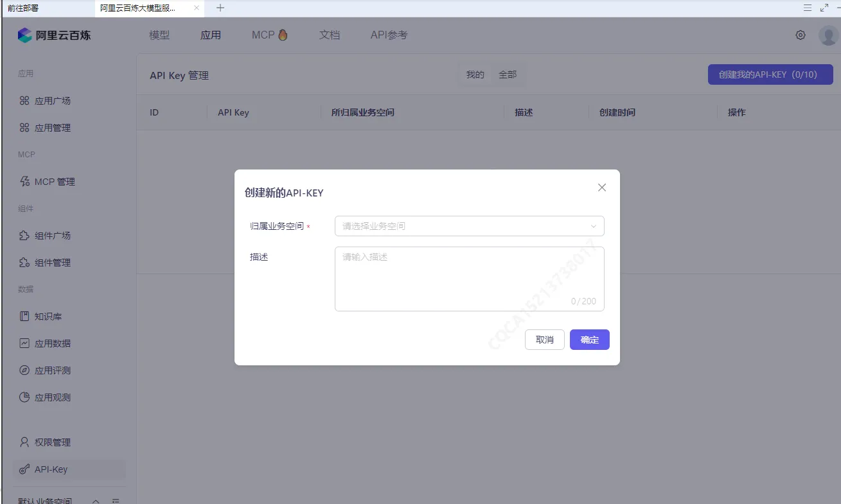Viewport: 841px width, 504px height.
Task: Select the 应用观测 pie chart icon
Action: [x=24, y=397]
